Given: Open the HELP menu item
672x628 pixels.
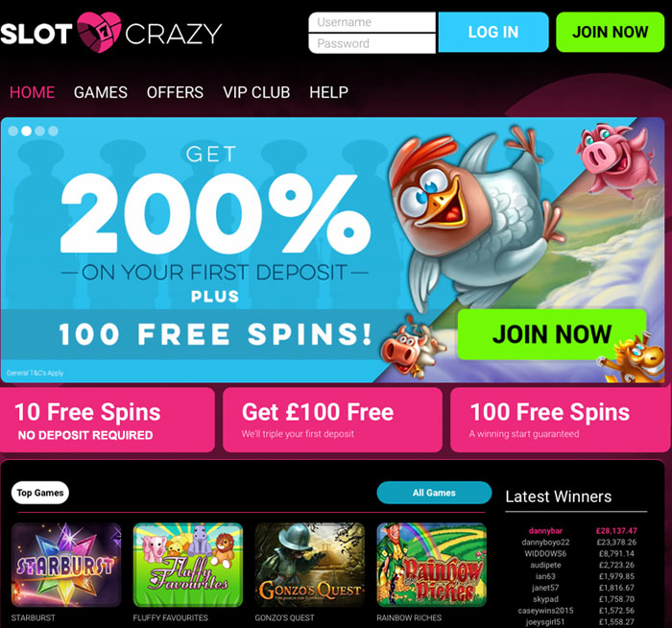Looking at the screenshot, I should (x=328, y=92).
